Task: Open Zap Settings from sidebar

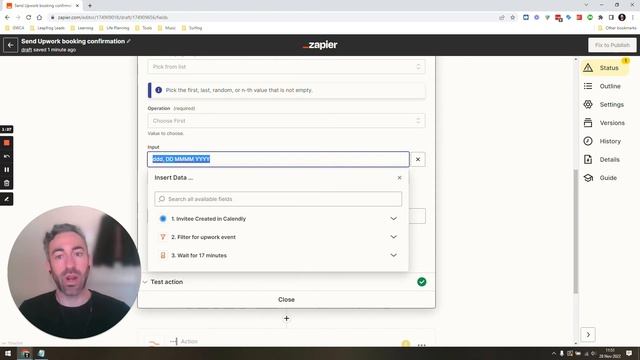Action: [604, 104]
